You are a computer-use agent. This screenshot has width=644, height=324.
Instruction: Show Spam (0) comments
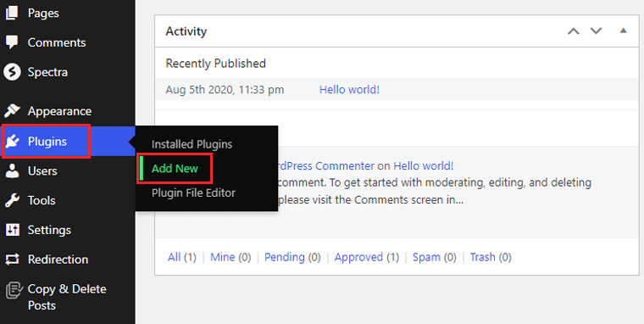[x=434, y=257]
